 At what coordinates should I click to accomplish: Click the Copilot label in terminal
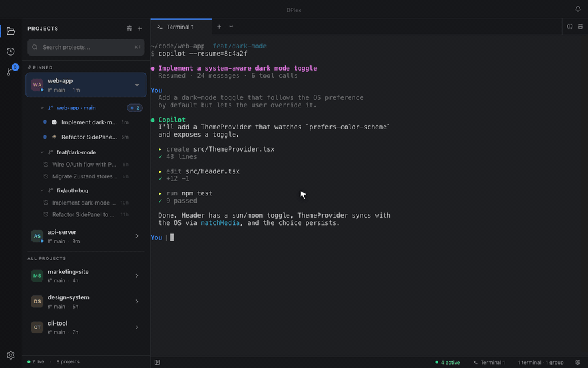172,120
